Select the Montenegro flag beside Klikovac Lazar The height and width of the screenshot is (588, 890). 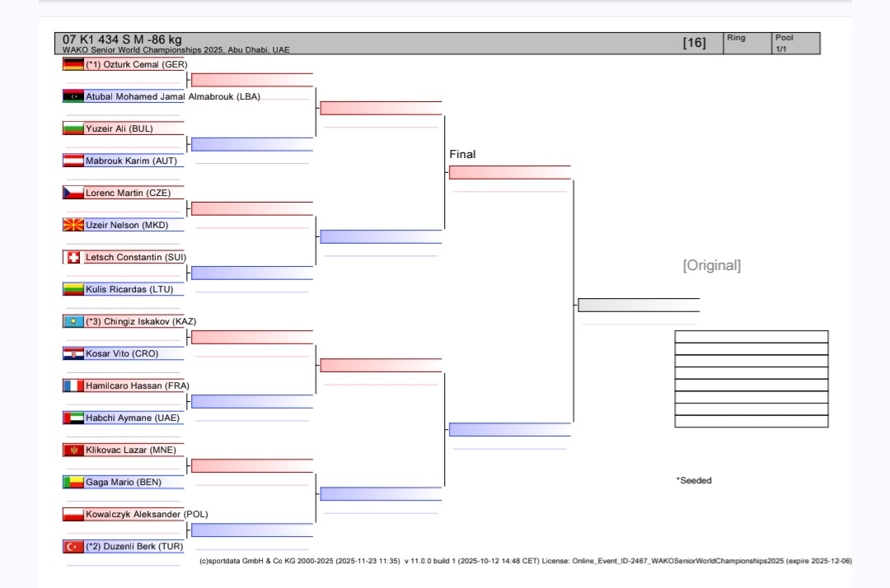[x=73, y=450]
